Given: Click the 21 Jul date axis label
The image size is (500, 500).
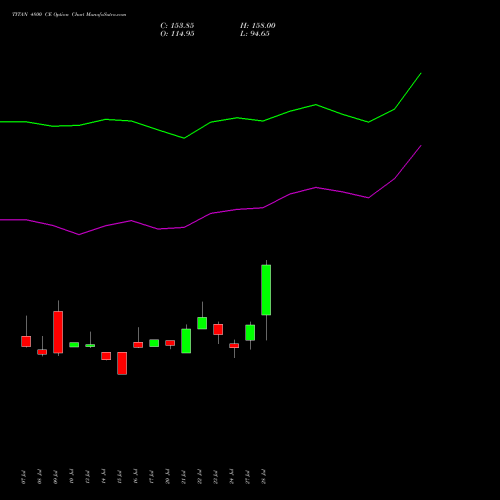Looking at the screenshot, I should click(x=184, y=477).
